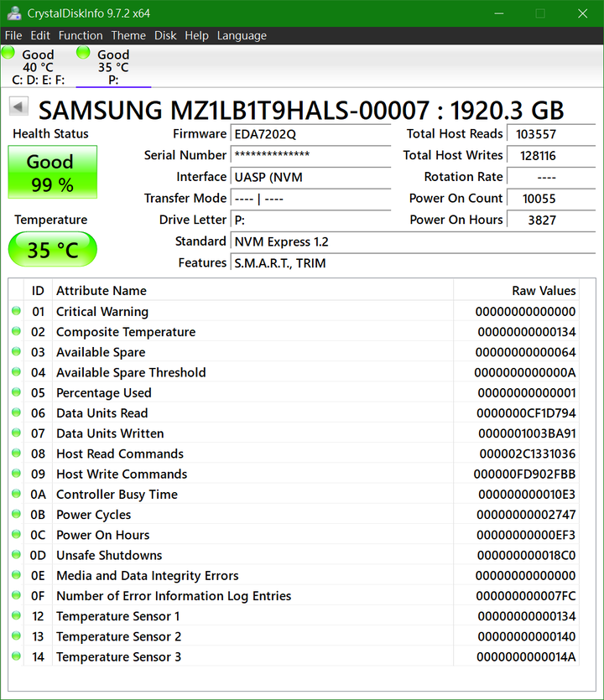Open the Disk menu

(165, 35)
